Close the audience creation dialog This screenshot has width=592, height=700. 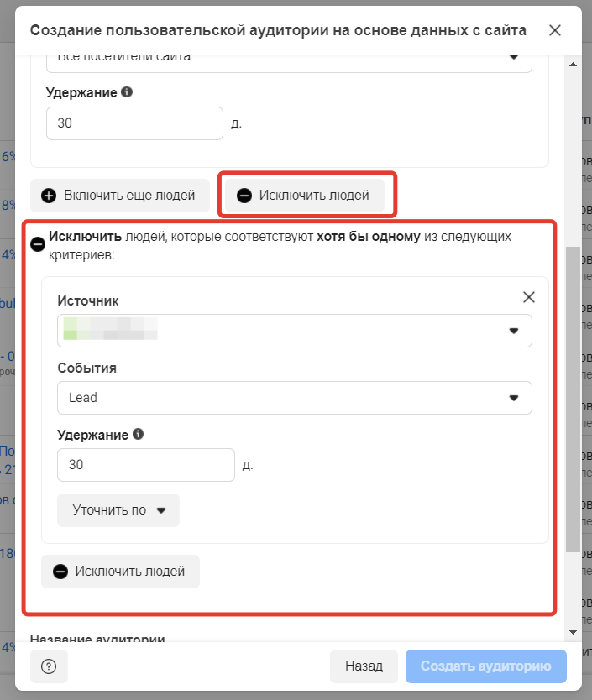[x=554, y=30]
